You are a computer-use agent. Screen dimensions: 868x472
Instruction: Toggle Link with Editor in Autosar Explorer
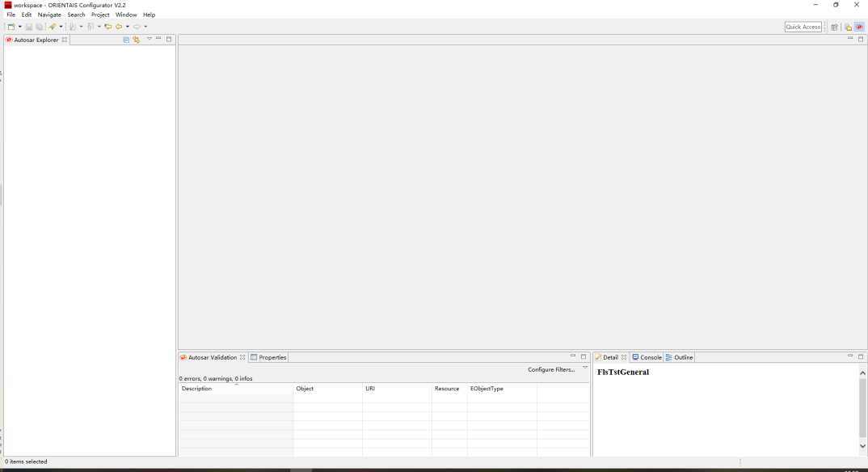(x=137, y=40)
